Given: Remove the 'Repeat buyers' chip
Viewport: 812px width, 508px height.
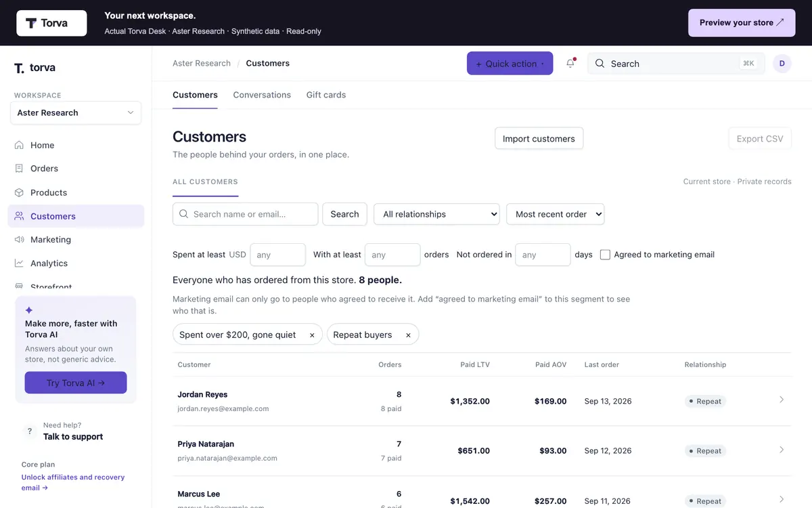Looking at the screenshot, I should pyautogui.click(x=408, y=335).
